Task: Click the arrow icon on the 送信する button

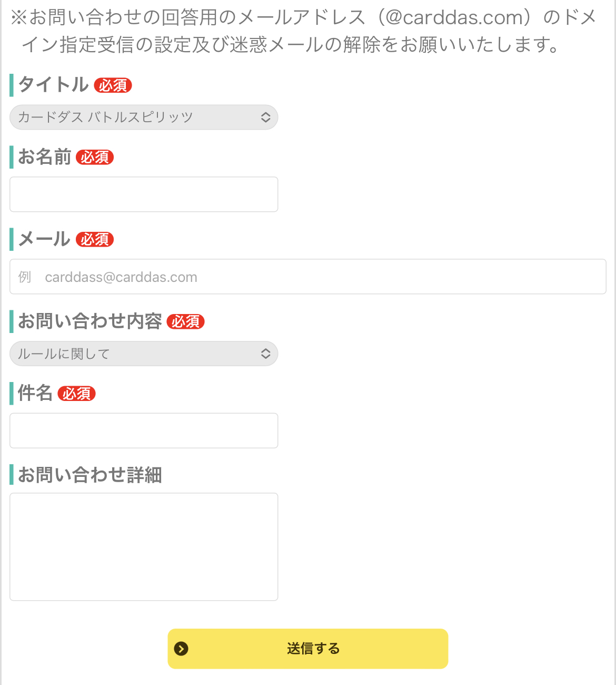Action: (x=181, y=649)
